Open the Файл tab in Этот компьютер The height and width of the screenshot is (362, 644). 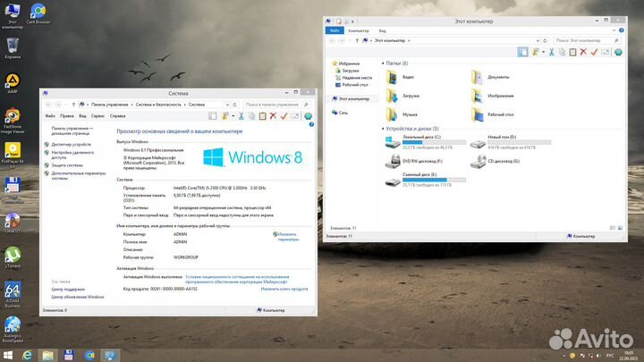coord(335,30)
